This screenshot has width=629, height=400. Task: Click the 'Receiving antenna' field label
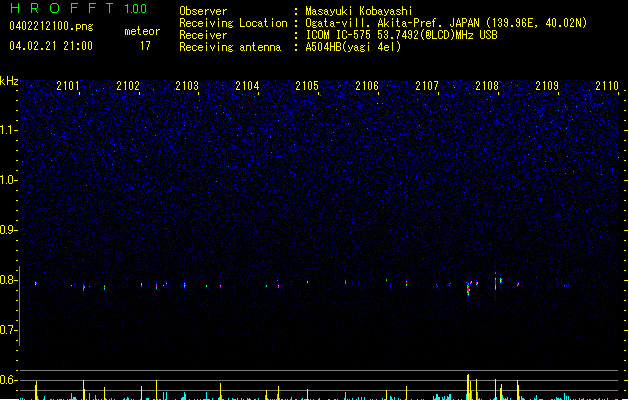[x=230, y=47]
